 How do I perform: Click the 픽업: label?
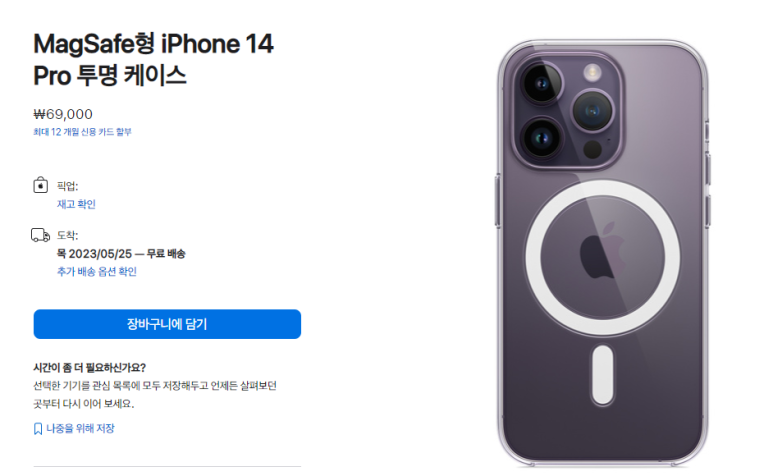(68, 186)
